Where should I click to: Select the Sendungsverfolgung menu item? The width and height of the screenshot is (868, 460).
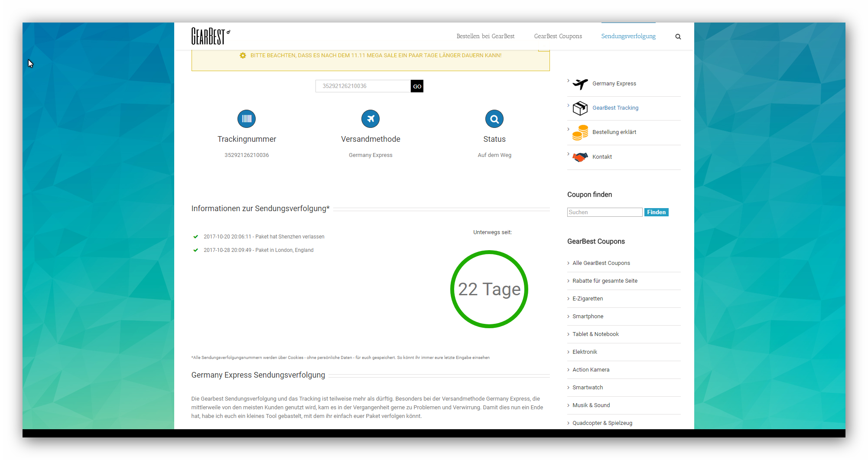[x=628, y=36]
